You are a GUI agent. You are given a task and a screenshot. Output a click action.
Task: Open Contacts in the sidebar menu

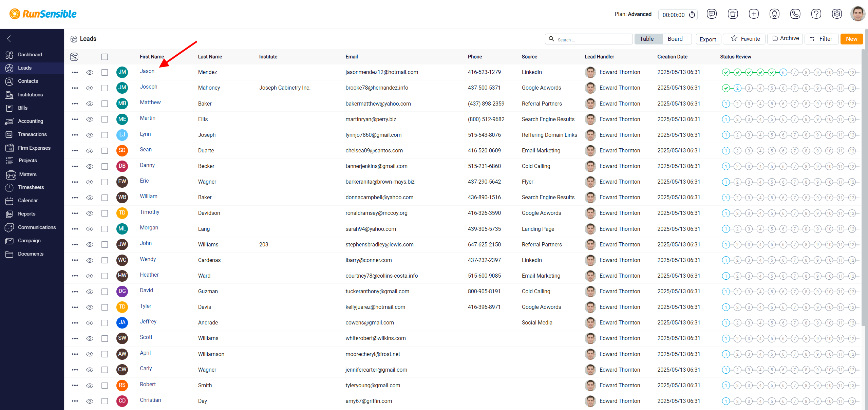[x=28, y=81]
